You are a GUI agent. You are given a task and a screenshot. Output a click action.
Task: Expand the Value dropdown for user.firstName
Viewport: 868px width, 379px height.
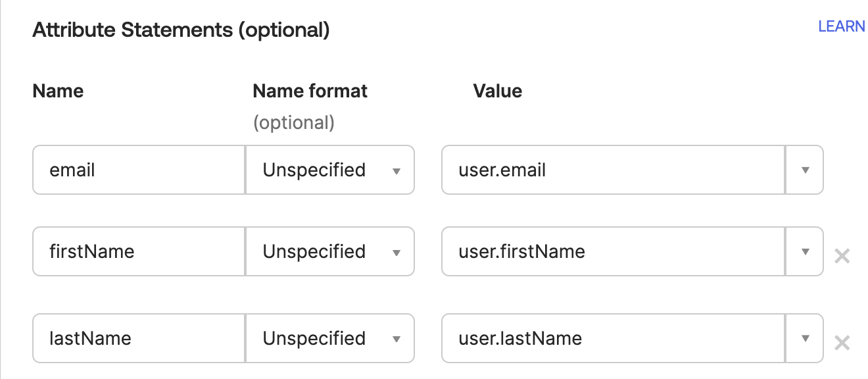pyautogui.click(x=804, y=251)
